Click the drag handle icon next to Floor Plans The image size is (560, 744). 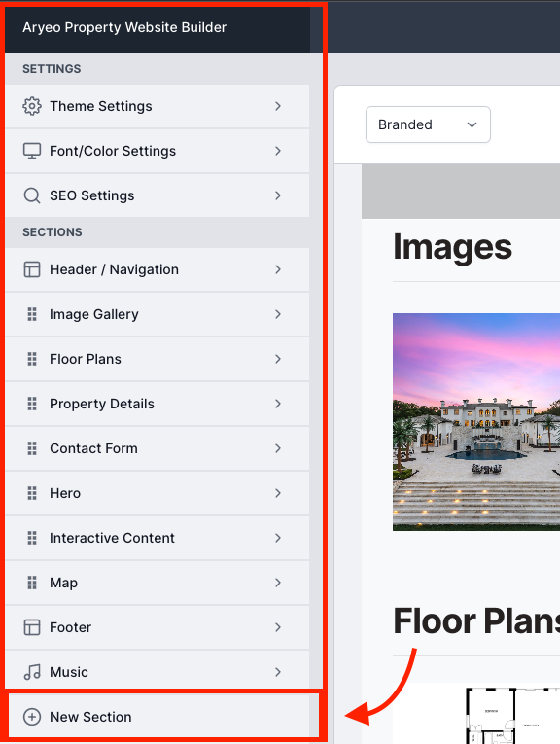click(x=32, y=359)
